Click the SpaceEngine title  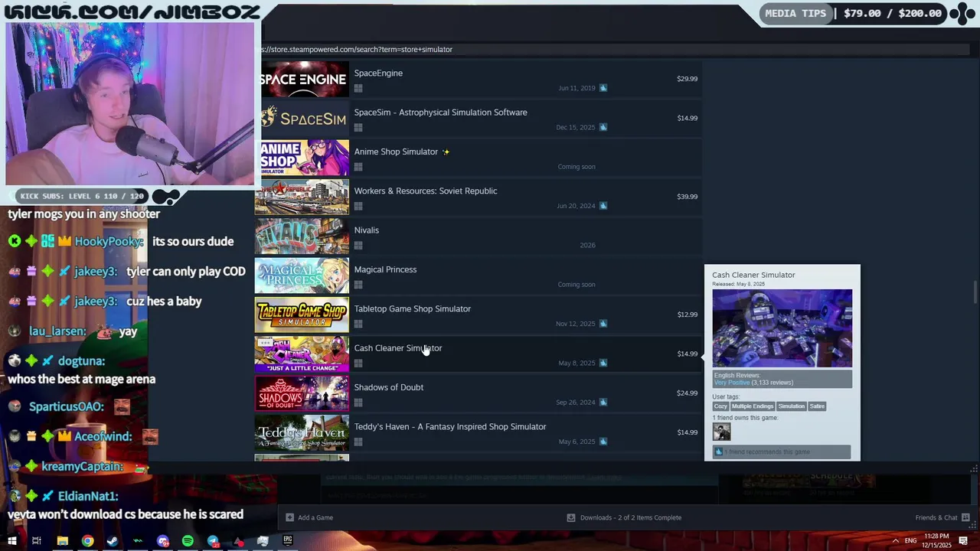coord(378,73)
